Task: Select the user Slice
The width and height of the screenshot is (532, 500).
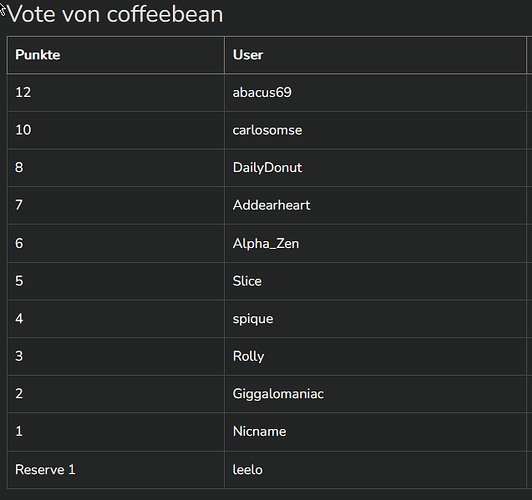Action: point(247,281)
